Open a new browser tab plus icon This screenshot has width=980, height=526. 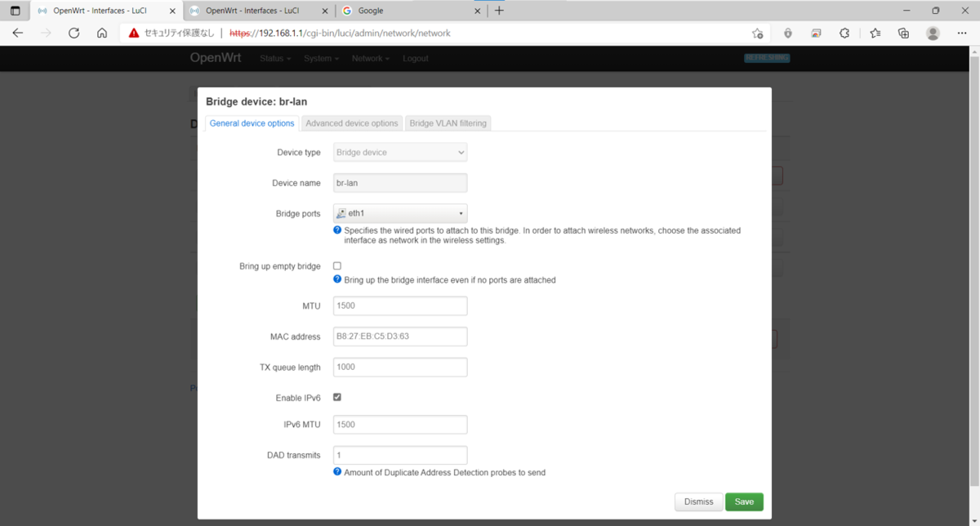tap(499, 11)
